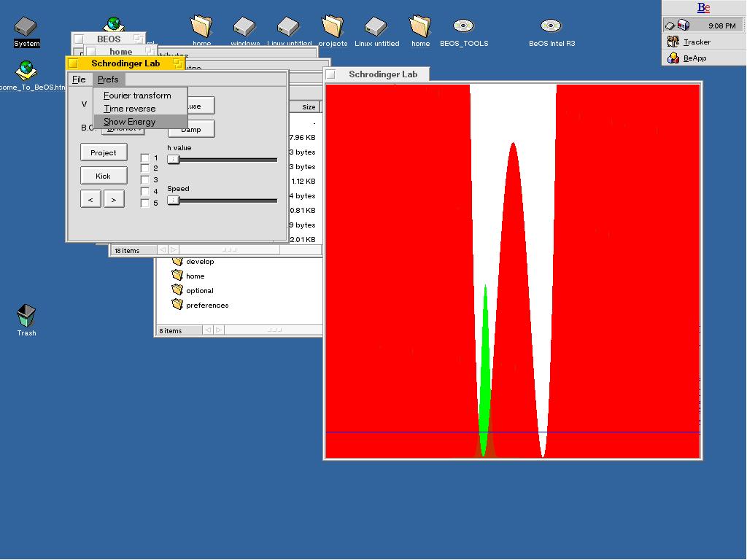Select BeApp in the Deskbar
Viewport: 747px width, 560px height.
704,58
